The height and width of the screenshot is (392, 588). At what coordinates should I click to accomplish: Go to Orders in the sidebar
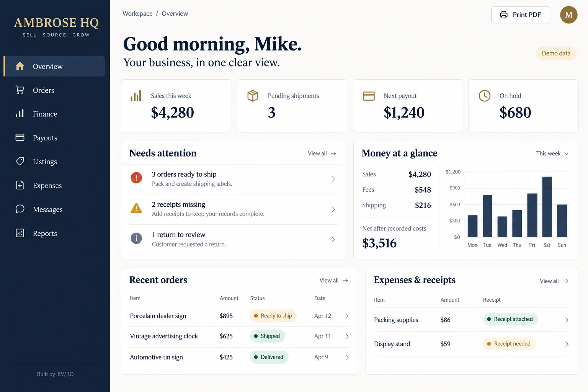(x=54, y=90)
